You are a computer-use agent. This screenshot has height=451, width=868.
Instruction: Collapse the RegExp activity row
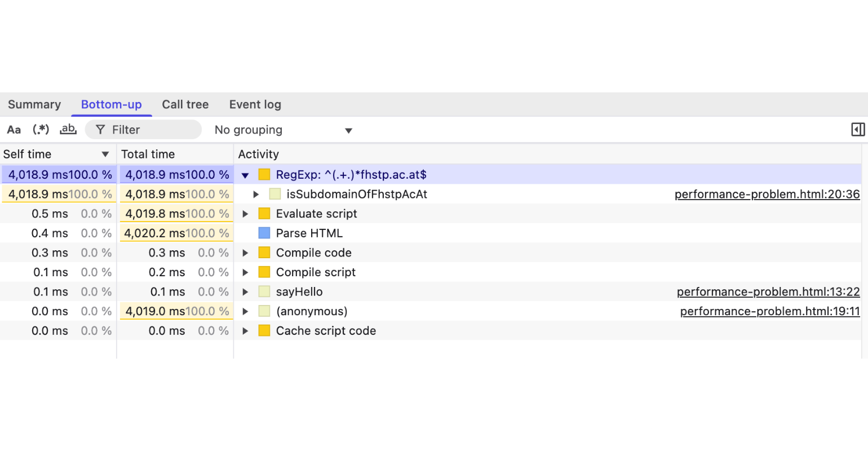[245, 175]
